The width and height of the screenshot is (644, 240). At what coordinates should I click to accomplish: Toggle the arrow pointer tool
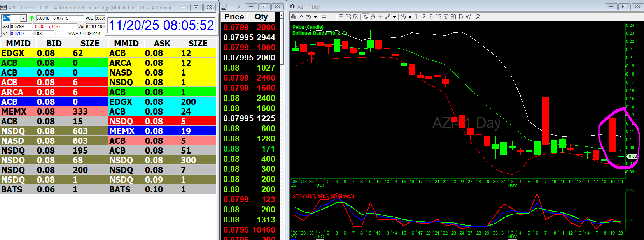[x=366, y=17]
